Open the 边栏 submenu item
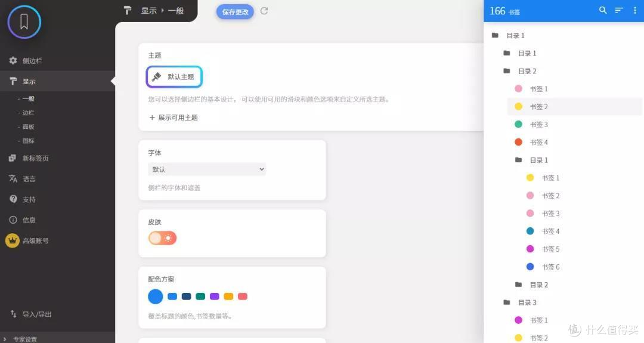Viewport: 644px width, 343px height. point(28,113)
